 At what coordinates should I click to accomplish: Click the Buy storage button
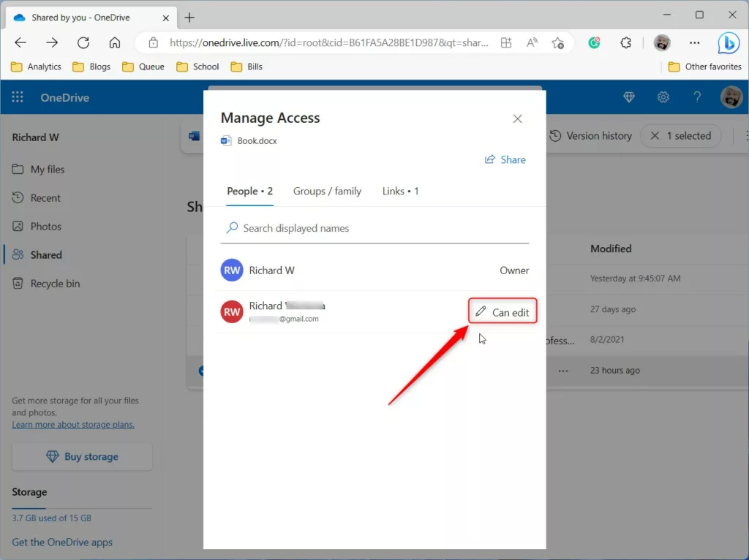pyautogui.click(x=82, y=456)
